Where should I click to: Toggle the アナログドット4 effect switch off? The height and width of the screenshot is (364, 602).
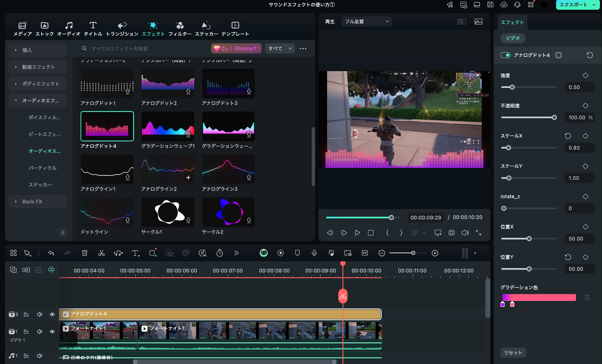pos(505,55)
